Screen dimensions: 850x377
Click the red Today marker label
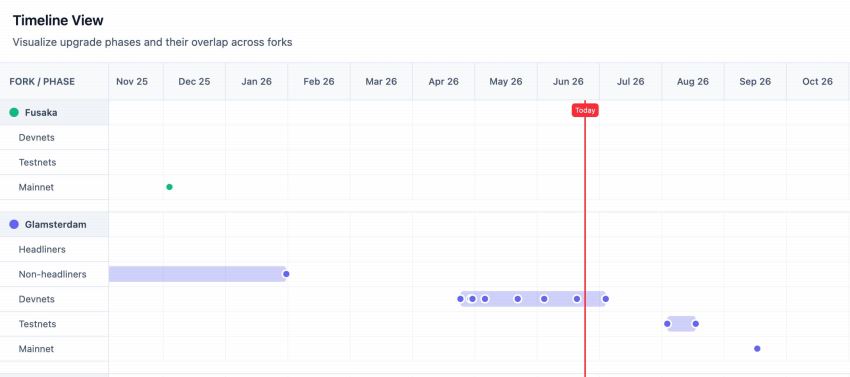585,110
